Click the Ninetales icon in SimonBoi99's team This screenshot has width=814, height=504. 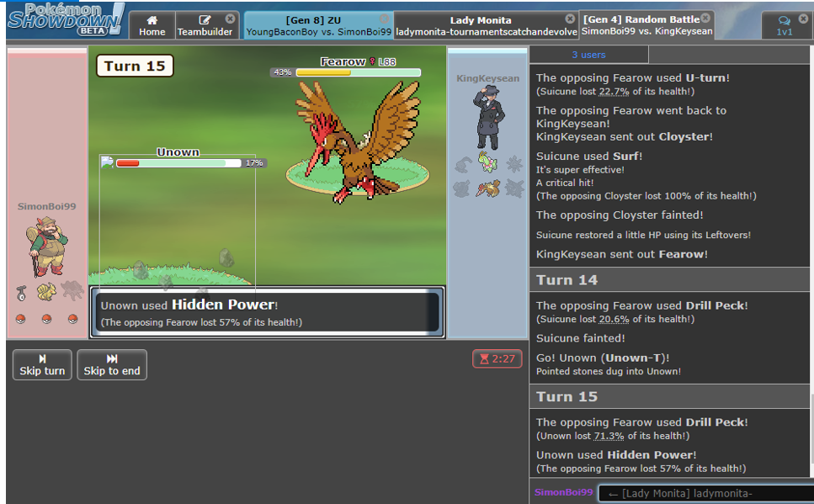point(47,292)
